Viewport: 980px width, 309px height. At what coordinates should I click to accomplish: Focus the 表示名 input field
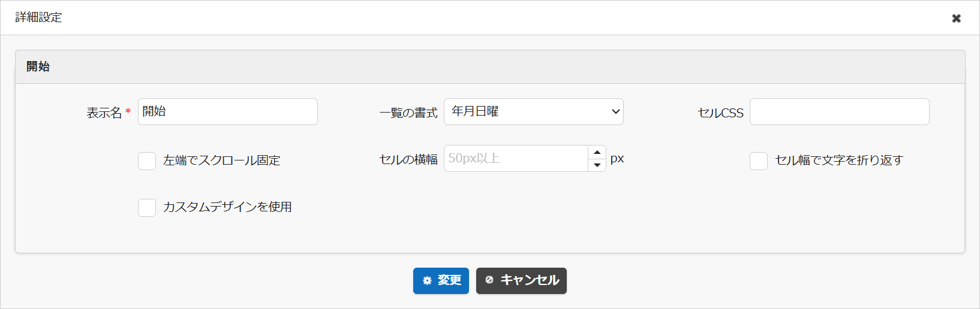[228, 112]
